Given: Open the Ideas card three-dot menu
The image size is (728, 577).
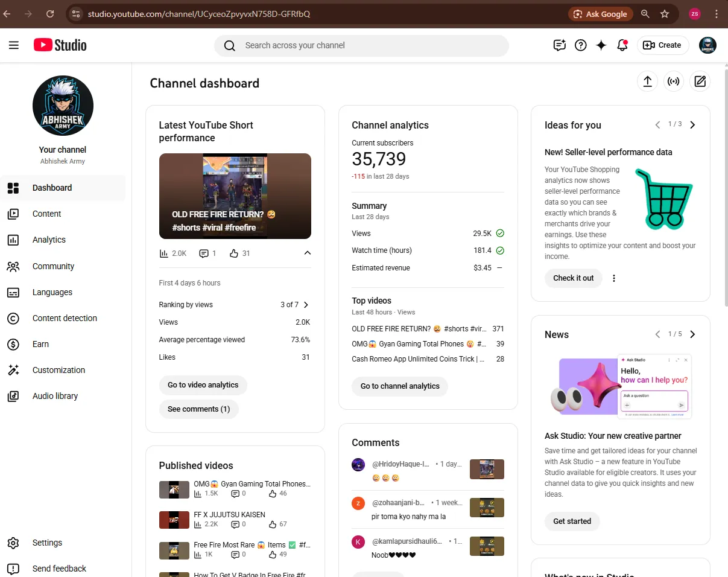Looking at the screenshot, I should click(x=614, y=278).
